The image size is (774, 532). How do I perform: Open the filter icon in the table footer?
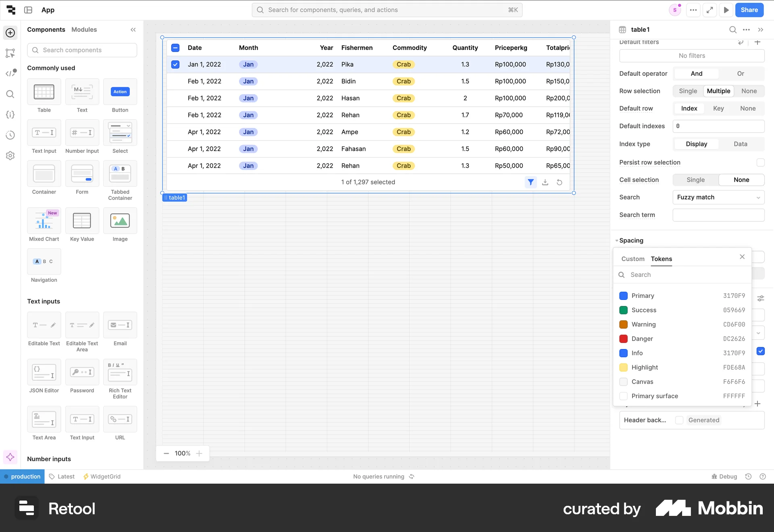[x=531, y=182]
